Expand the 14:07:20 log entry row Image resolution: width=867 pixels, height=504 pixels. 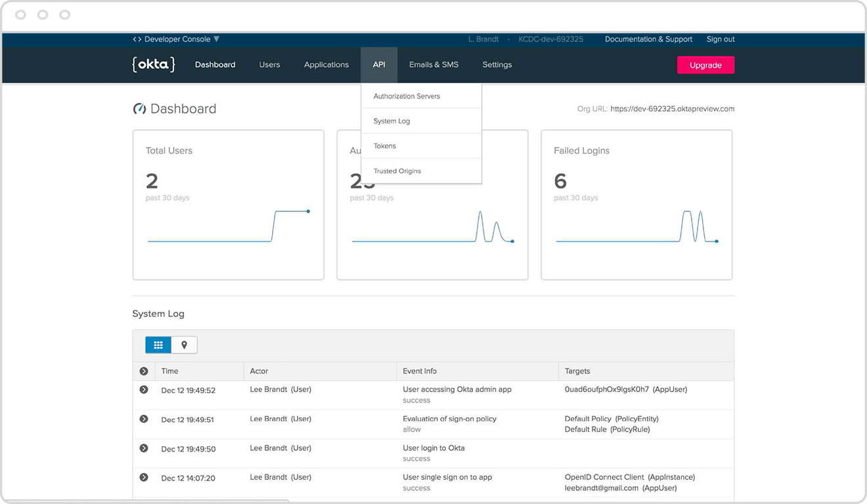tap(144, 477)
